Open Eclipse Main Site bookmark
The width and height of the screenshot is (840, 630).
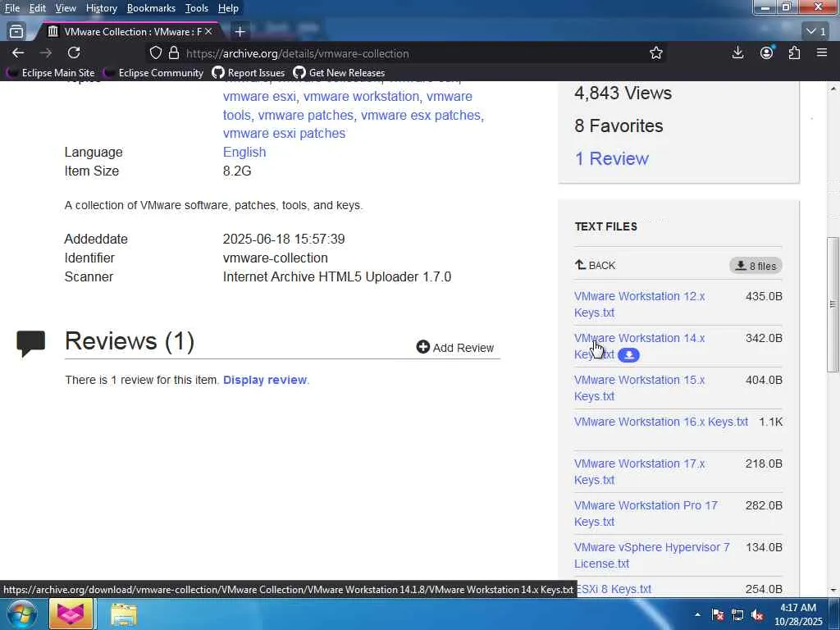coord(51,73)
